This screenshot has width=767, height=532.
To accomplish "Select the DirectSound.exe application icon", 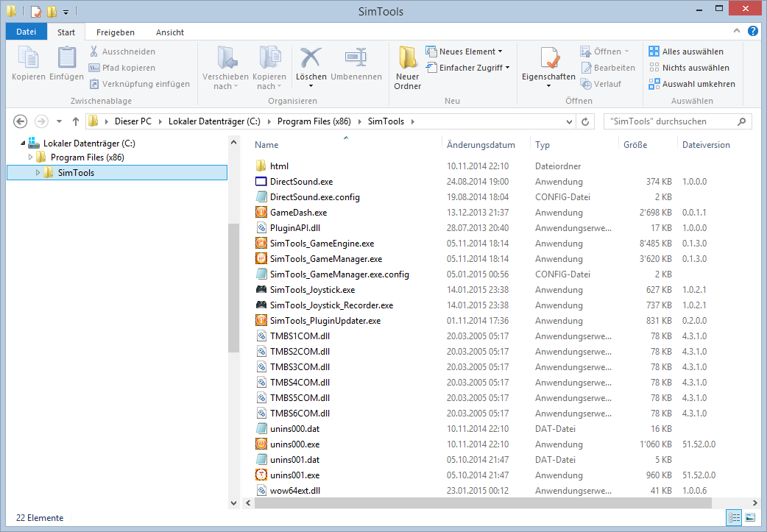I will pos(261,182).
